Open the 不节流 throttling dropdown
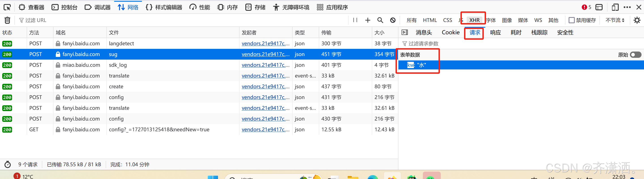The image size is (644, 179). click(x=615, y=20)
